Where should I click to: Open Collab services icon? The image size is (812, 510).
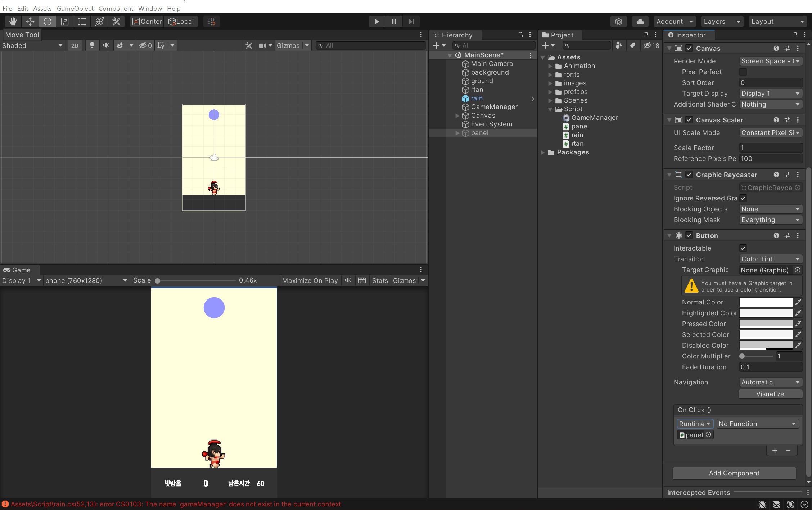click(618, 22)
